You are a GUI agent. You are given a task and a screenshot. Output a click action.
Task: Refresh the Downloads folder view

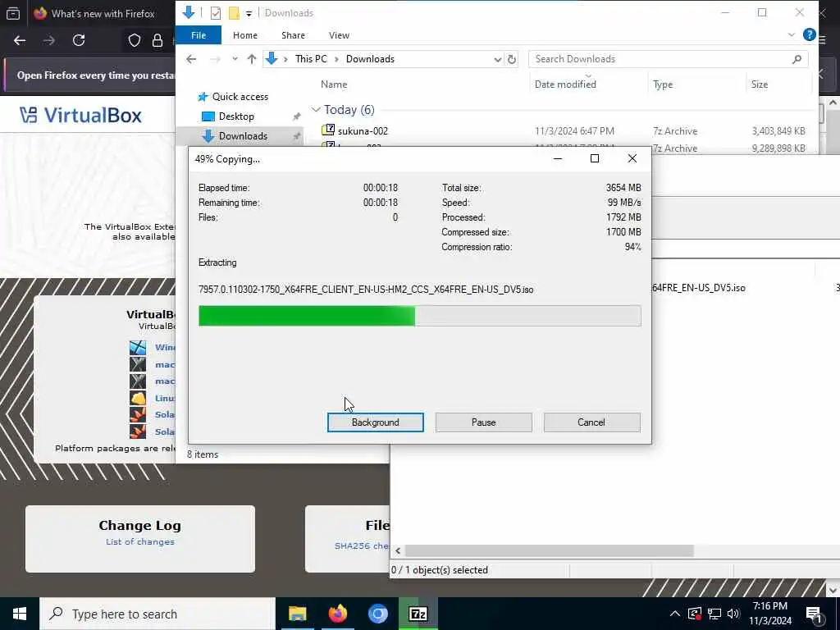point(512,59)
